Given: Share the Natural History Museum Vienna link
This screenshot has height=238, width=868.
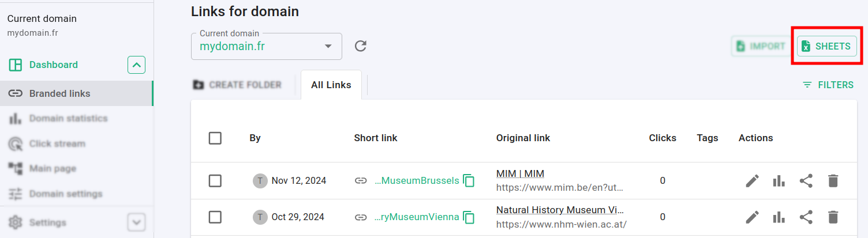Looking at the screenshot, I should coord(806,217).
